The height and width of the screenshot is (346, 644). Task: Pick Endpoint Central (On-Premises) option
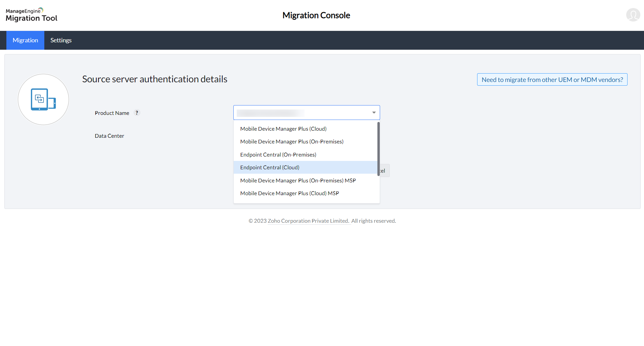(278, 155)
